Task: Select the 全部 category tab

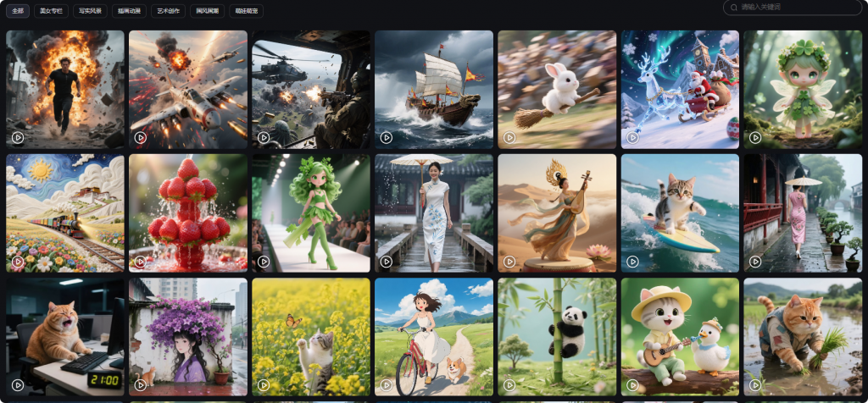Action: (17, 11)
